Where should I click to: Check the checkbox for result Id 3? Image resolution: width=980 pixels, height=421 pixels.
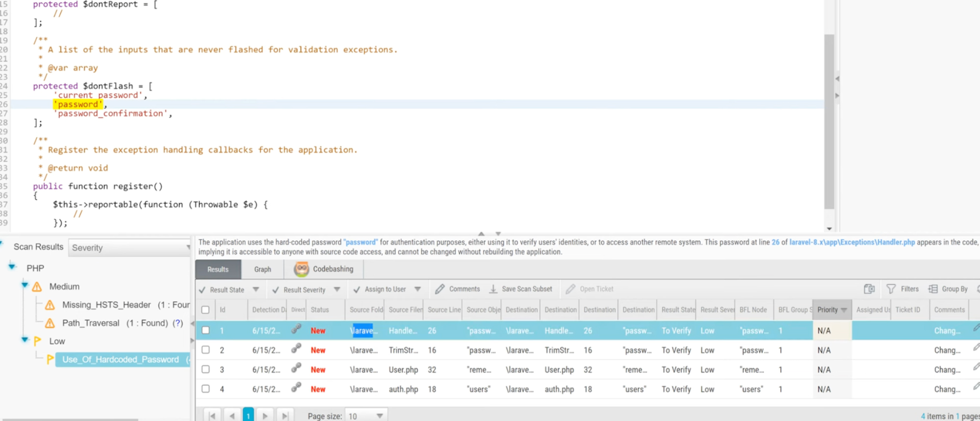click(x=205, y=369)
